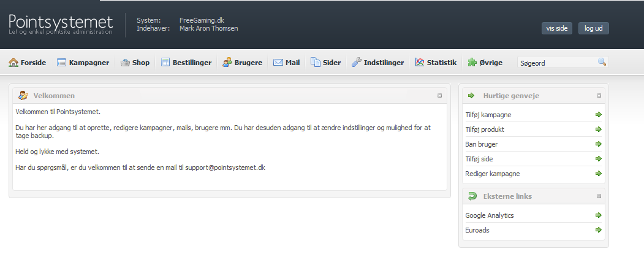Click the Øvrige puzzle piece icon
The image size is (644, 262).
472,62
